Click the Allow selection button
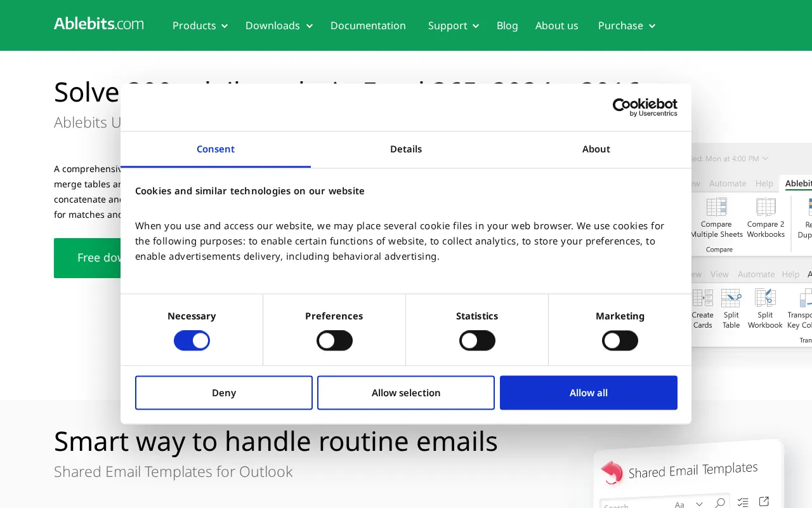The height and width of the screenshot is (508, 812). coord(406,392)
